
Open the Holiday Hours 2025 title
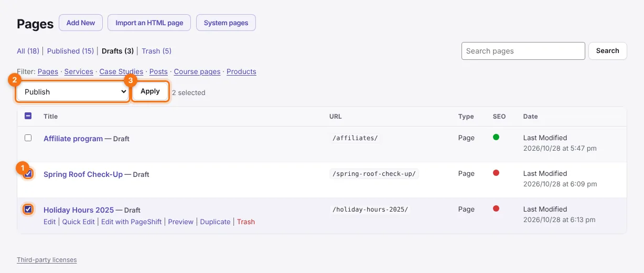(79, 210)
